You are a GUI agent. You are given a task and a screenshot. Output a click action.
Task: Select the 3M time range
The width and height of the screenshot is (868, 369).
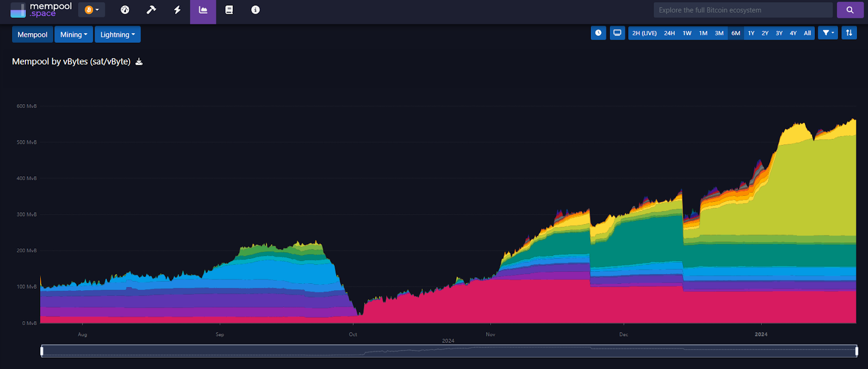pyautogui.click(x=719, y=33)
